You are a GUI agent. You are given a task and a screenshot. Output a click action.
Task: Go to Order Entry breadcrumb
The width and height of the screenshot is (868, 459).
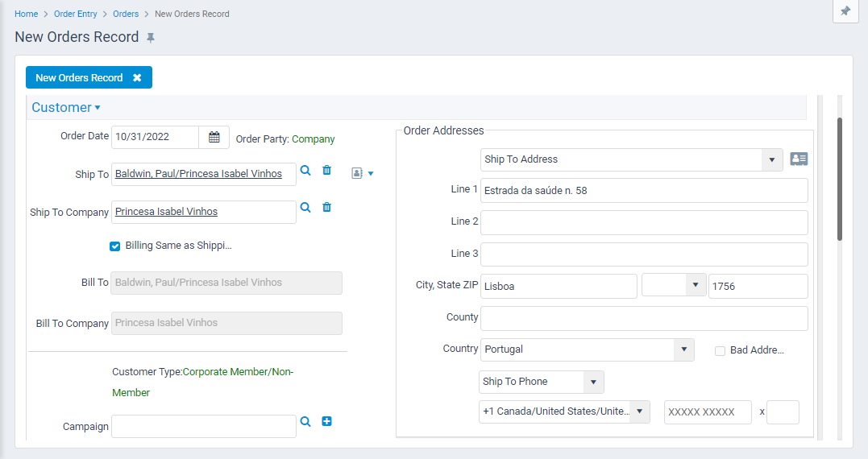[x=75, y=14]
